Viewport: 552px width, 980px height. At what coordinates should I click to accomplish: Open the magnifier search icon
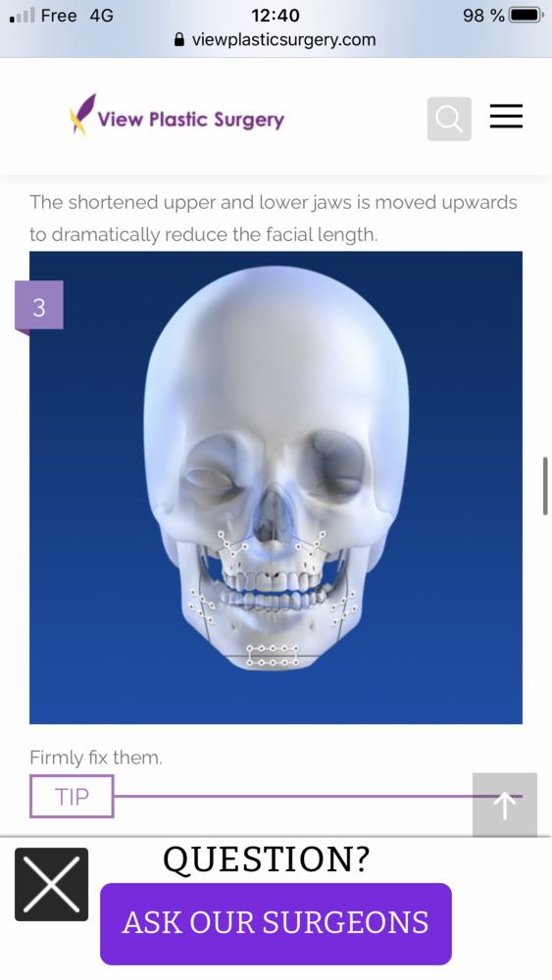coord(449,119)
